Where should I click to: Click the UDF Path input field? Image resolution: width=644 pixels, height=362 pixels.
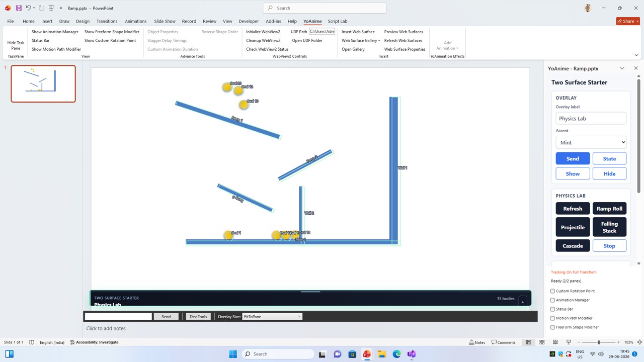(x=322, y=32)
